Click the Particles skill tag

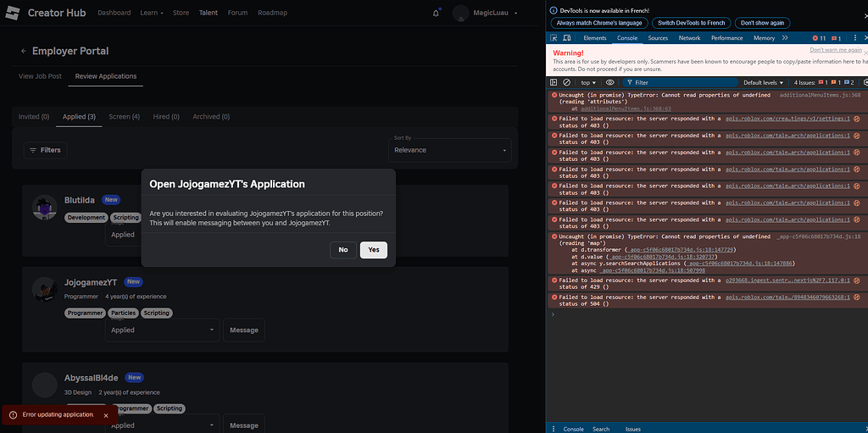(x=124, y=313)
